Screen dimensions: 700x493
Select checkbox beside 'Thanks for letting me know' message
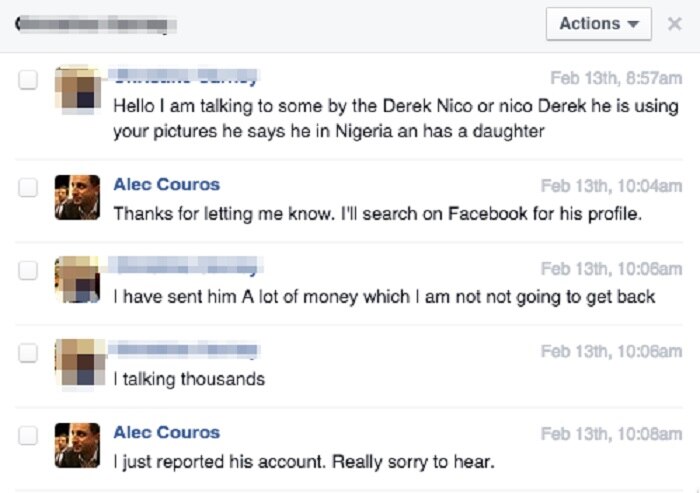tap(28, 187)
